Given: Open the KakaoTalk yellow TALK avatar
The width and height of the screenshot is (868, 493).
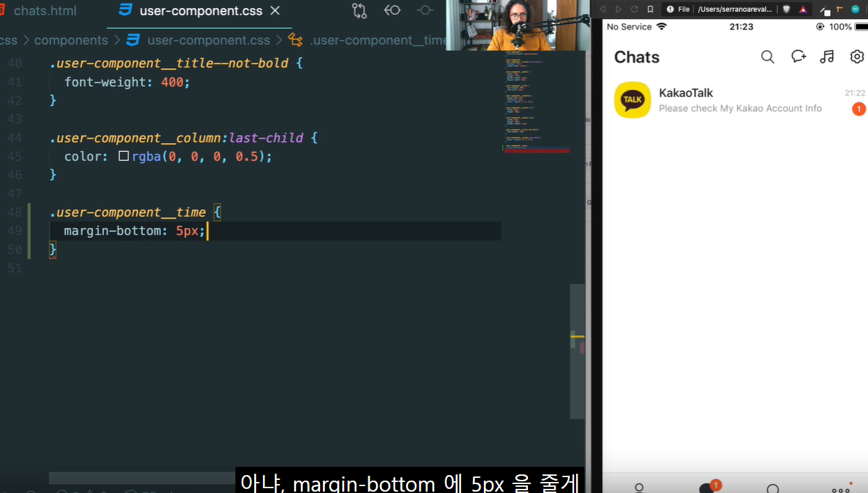Looking at the screenshot, I should (633, 100).
